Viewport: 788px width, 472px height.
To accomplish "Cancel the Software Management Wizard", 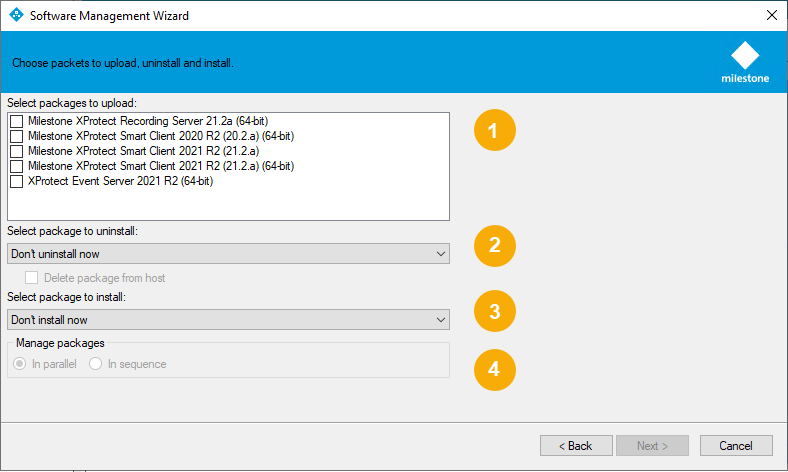I will (x=736, y=445).
